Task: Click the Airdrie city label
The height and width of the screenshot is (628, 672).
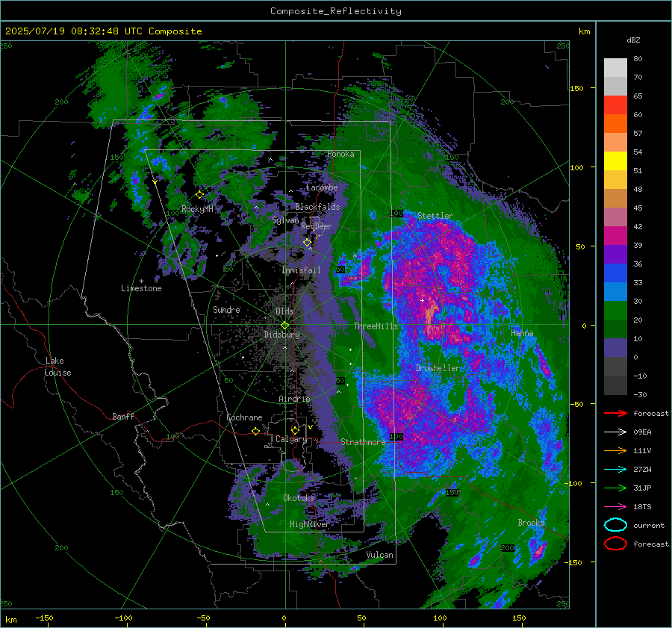Action: click(x=294, y=399)
